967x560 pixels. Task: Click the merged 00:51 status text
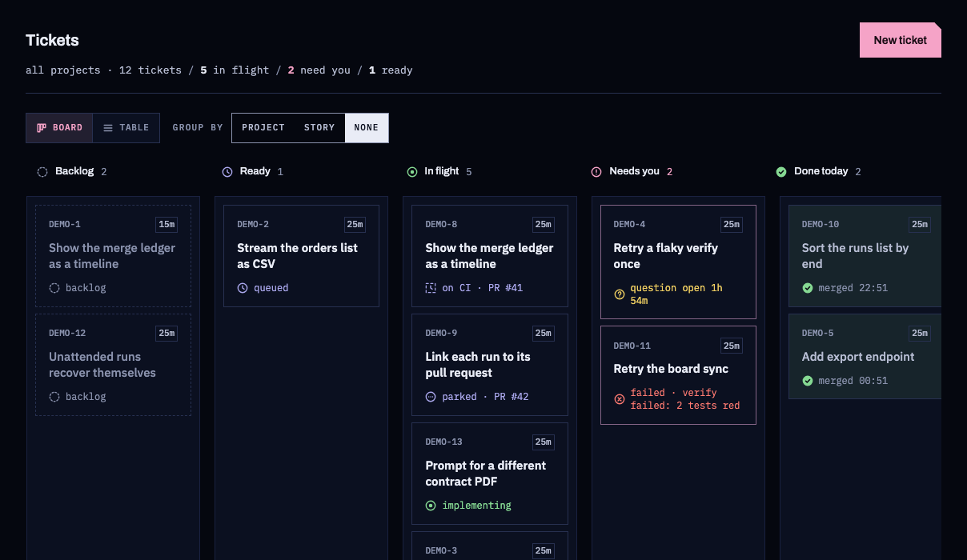click(853, 381)
